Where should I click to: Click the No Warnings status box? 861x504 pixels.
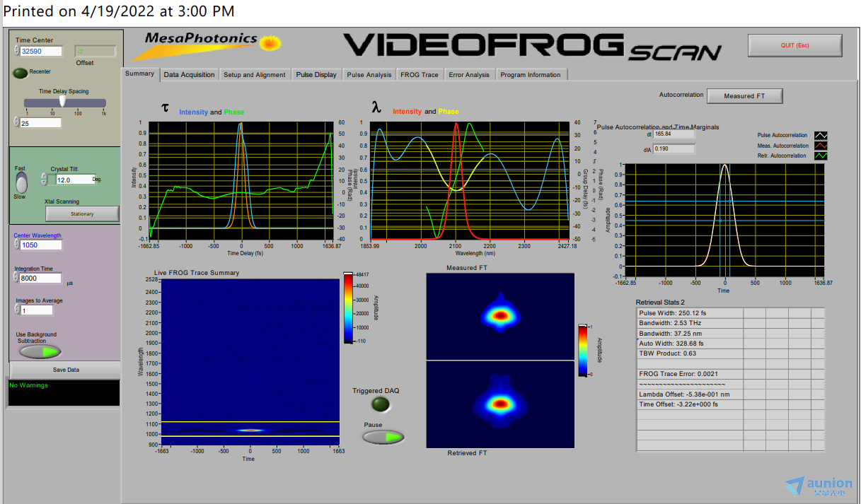[x=64, y=394]
